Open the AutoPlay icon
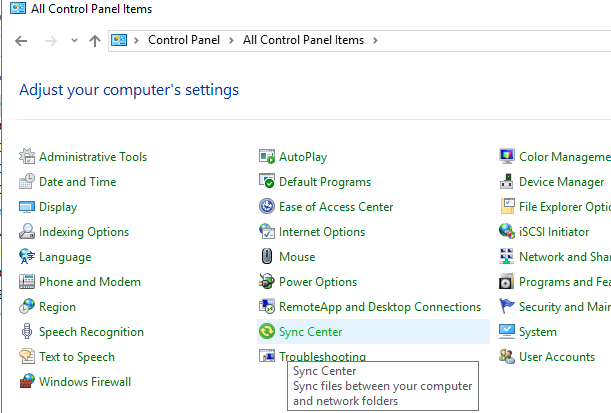This screenshot has height=413, width=611. (267, 157)
